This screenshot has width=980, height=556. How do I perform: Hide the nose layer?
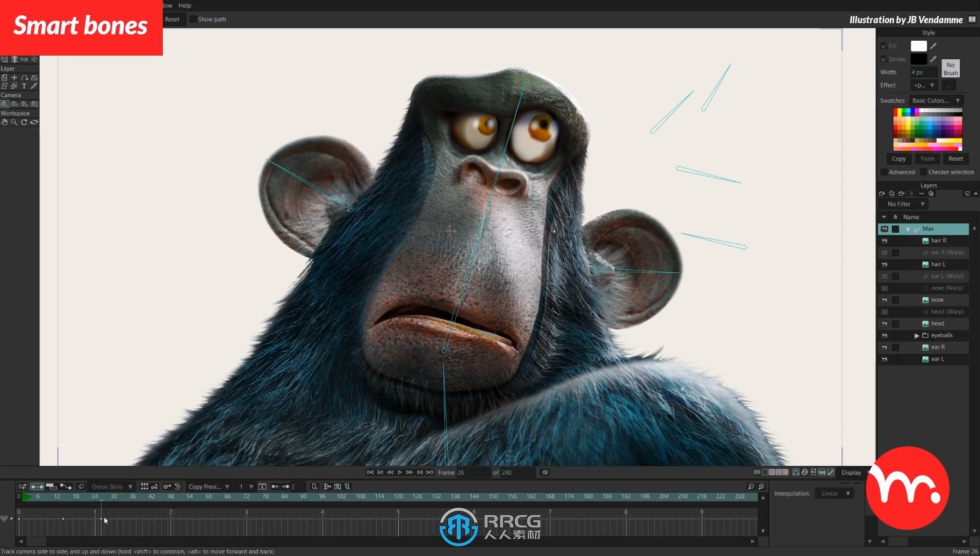(884, 300)
